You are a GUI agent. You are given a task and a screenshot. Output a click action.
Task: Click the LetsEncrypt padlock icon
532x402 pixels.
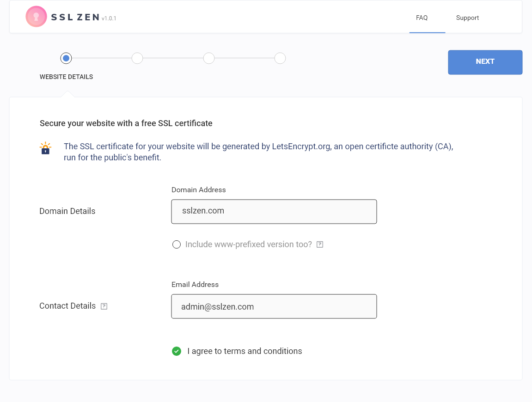45,148
